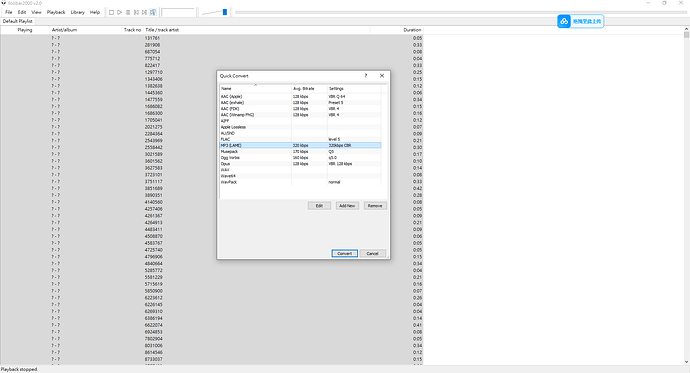Click the Convert button
This screenshot has height=373, width=690.
coord(345,253)
